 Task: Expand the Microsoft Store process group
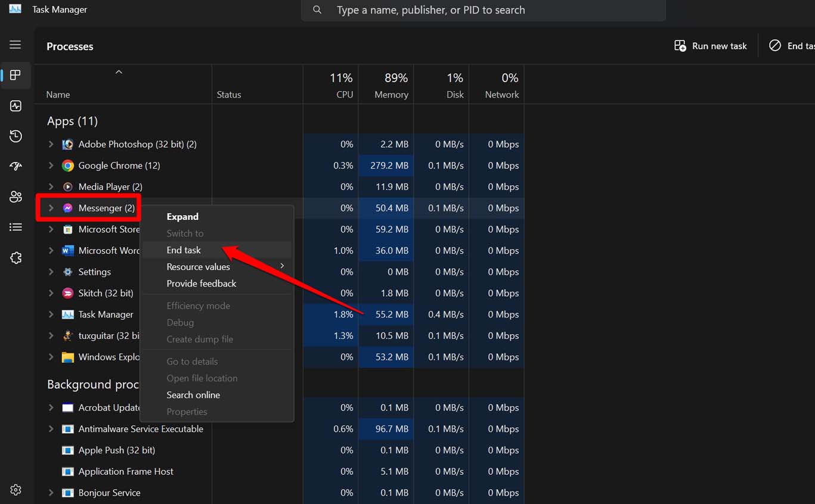51,229
